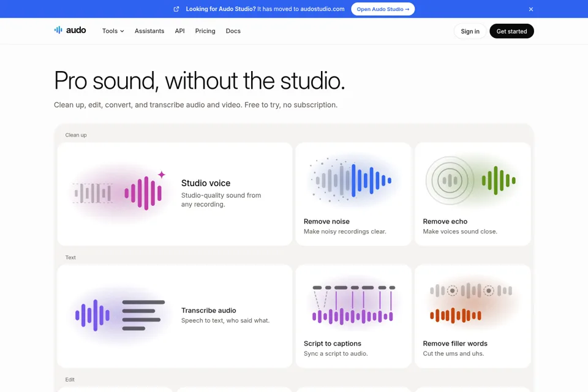Go to the API page
This screenshot has height=392, width=588.
[x=179, y=31]
